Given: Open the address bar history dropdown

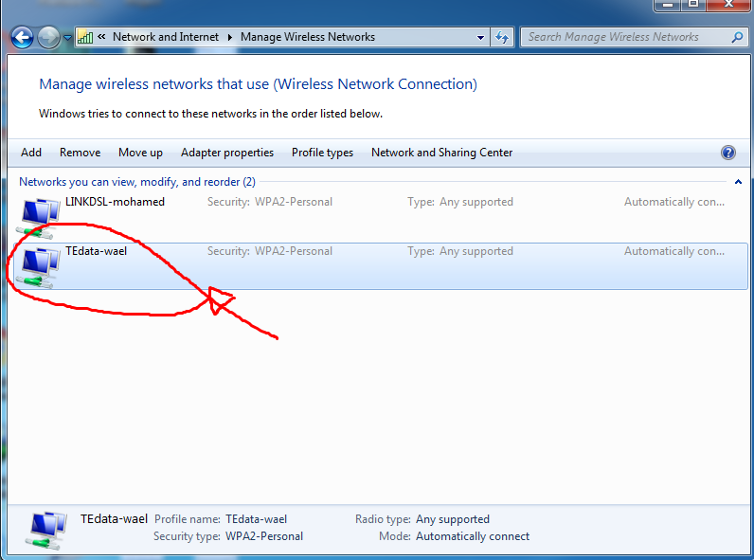Looking at the screenshot, I should [480, 38].
